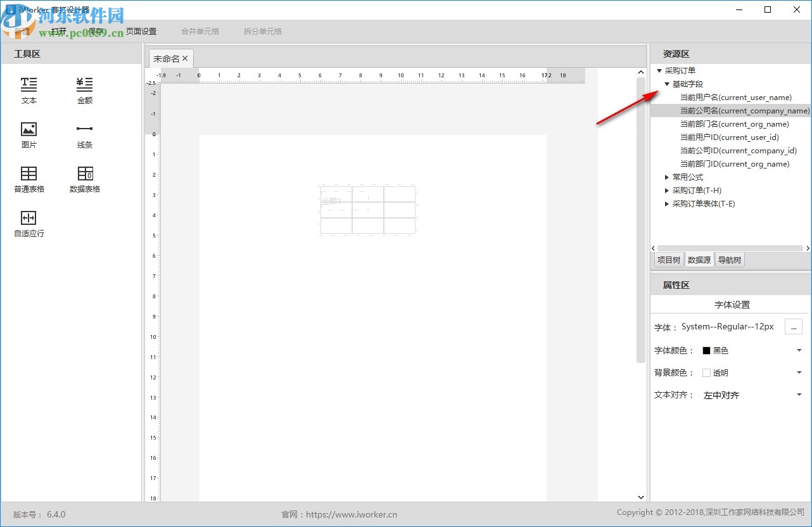Viewport: 812px width, 527px height.
Task: Expand the 采购订单表体(T-E) node
Action: point(667,204)
